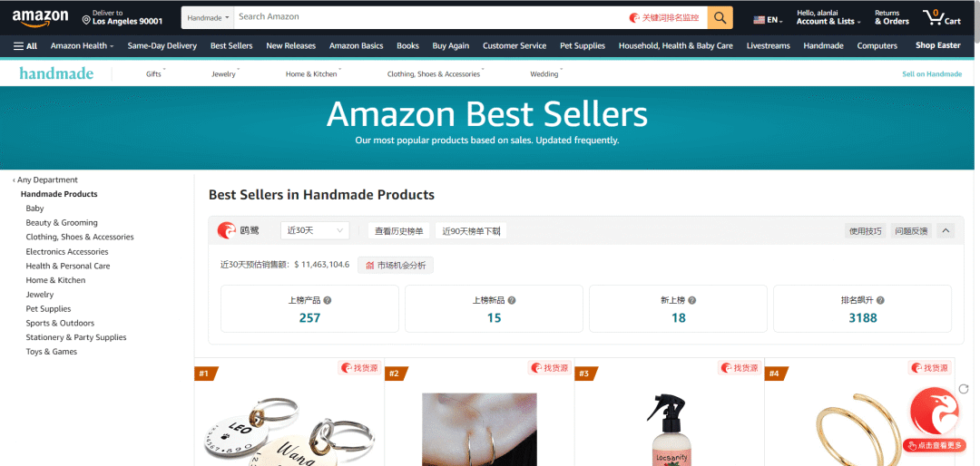
Task: Select Pet Supplies in the department sidebar
Action: tap(48, 308)
